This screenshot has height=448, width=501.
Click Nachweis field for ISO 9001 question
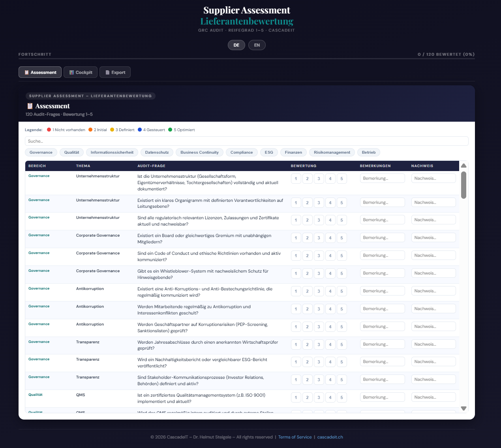click(x=433, y=397)
